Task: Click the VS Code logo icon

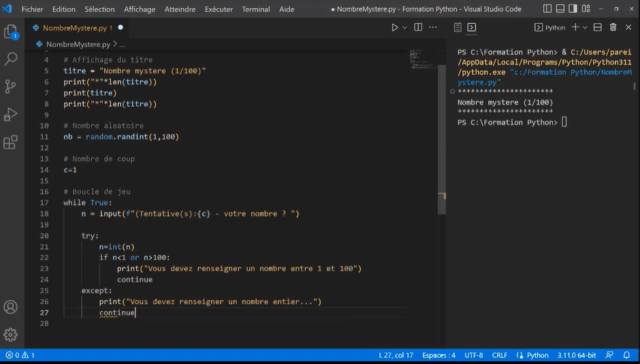Action: coord(7,9)
